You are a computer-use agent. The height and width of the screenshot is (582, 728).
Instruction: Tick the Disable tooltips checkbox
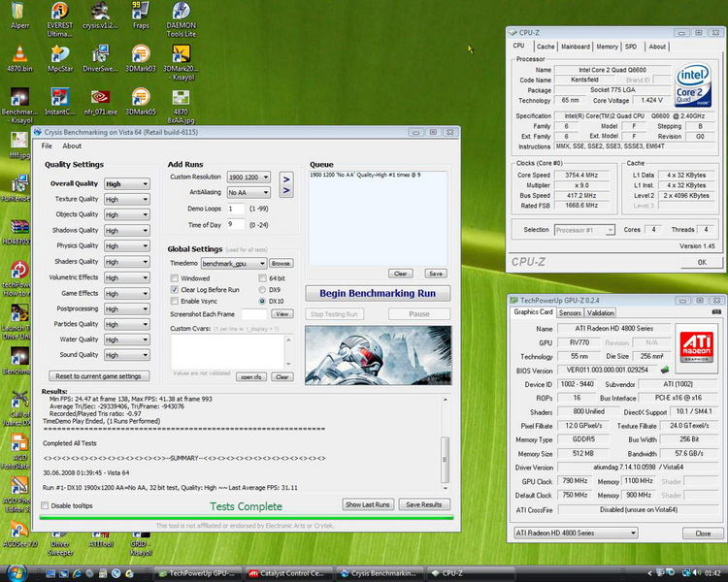click(45, 505)
